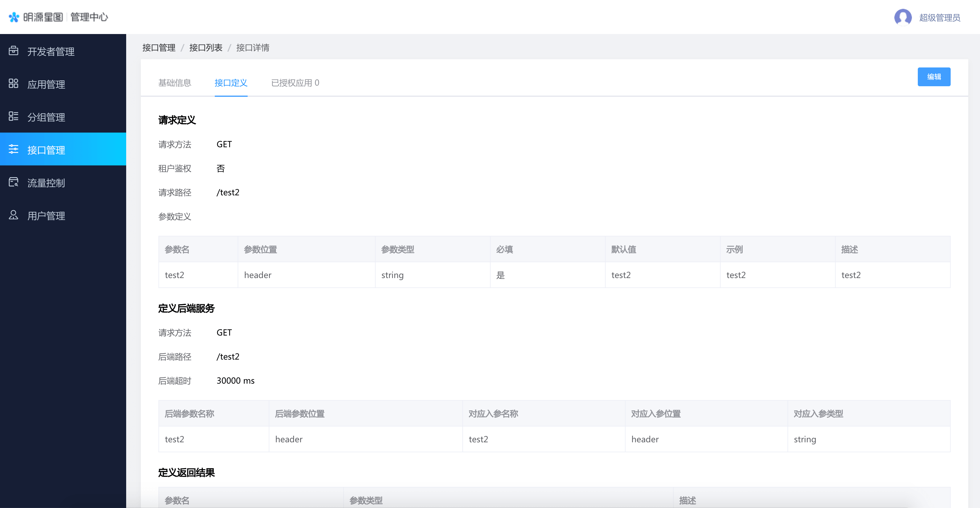Screen dimensions: 980x508
Task: Click the 开发者管理 briefcase icon
Action: [x=13, y=50]
